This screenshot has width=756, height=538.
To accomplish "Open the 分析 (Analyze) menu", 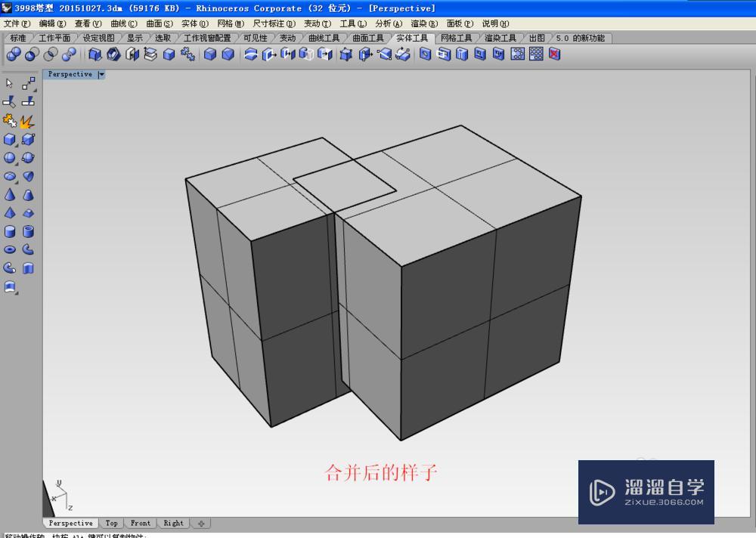I will click(389, 23).
